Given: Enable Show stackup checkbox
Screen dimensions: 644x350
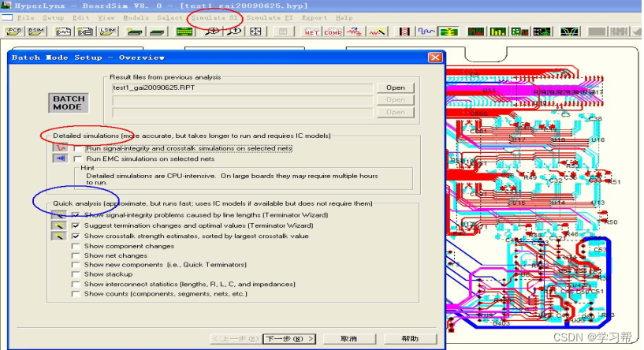Looking at the screenshot, I should (x=76, y=274).
